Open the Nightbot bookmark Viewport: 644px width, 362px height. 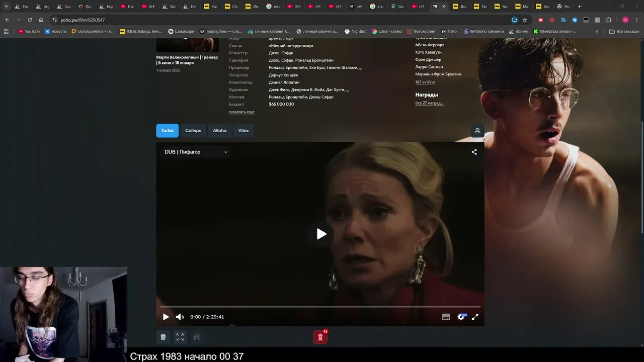tap(356, 31)
